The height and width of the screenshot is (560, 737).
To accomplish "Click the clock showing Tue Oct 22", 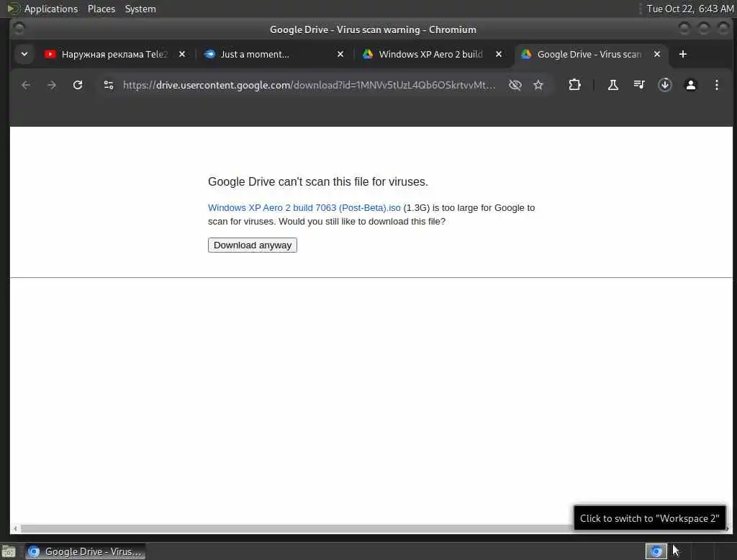I will click(x=689, y=9).
